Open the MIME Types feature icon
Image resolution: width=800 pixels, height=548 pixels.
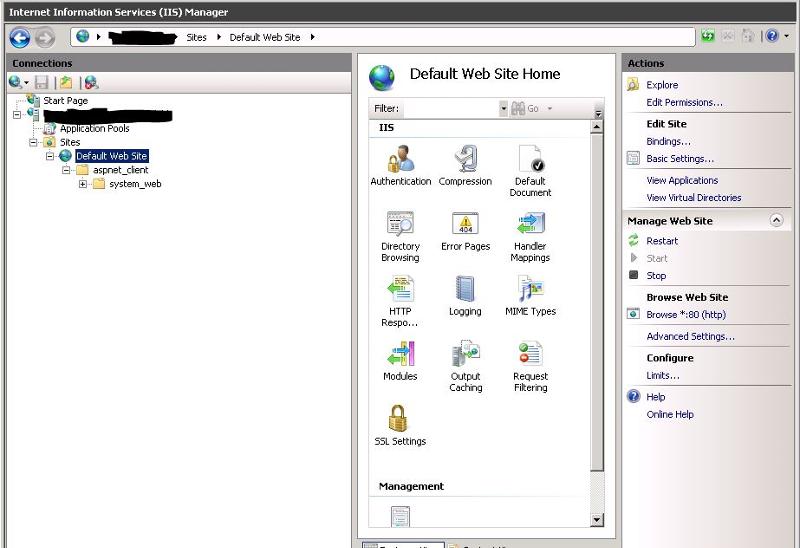click(531, 288)
